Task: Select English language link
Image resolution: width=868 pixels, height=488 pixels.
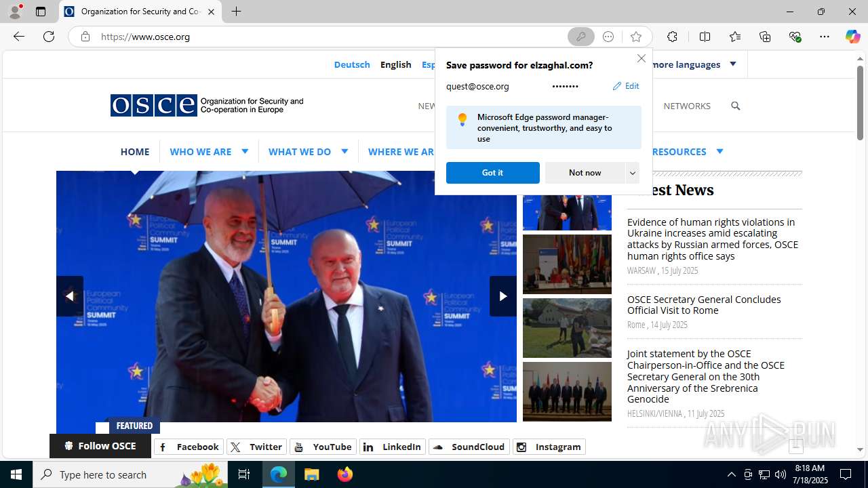Action: tap(396, 64)
